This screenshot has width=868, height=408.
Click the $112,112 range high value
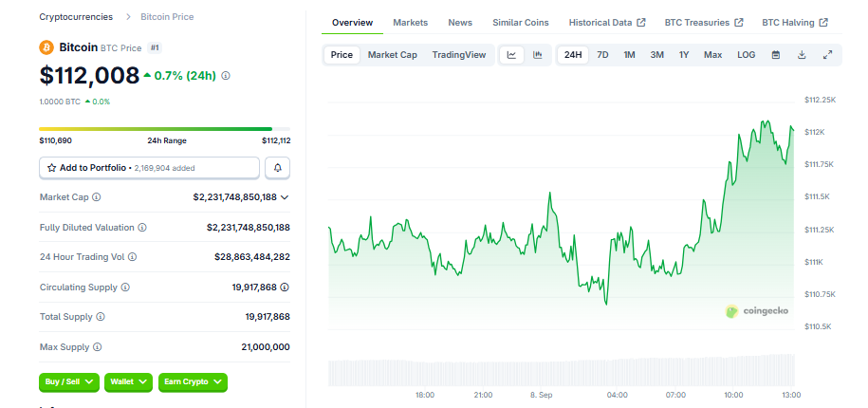[276, 140]
